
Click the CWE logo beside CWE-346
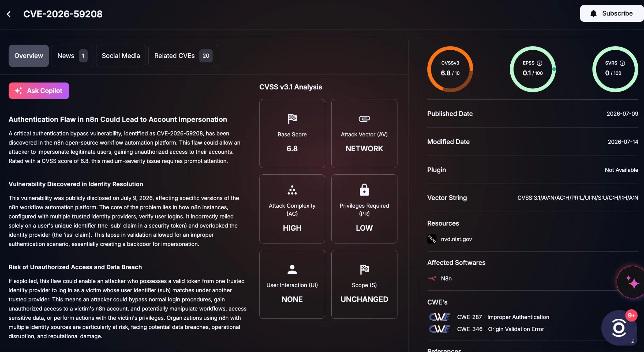point(440,329)
